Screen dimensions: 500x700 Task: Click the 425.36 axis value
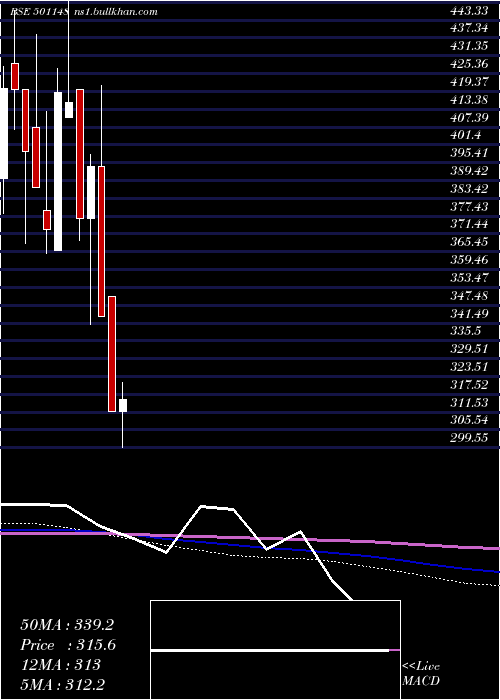469,64
